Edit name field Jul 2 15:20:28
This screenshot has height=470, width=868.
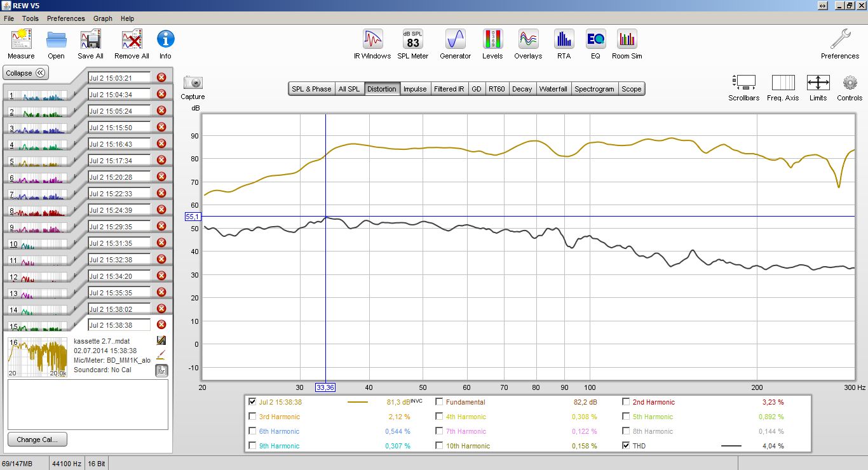(x=119, y=177)
